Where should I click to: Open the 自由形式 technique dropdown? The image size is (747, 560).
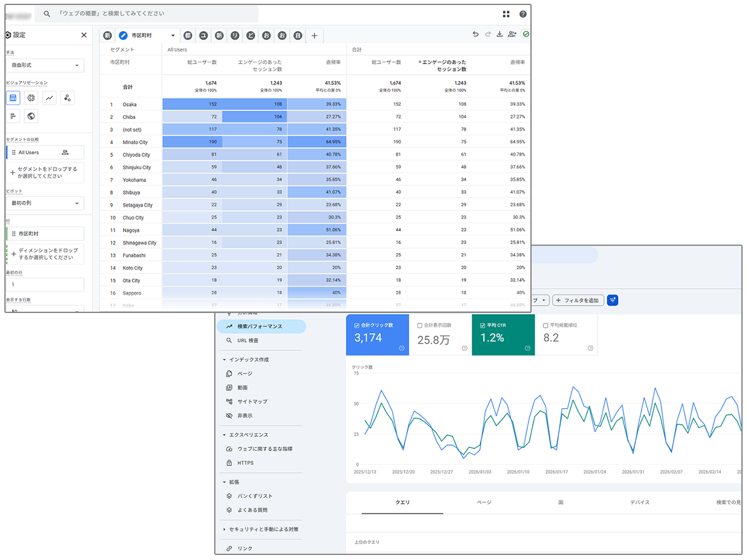45,65
